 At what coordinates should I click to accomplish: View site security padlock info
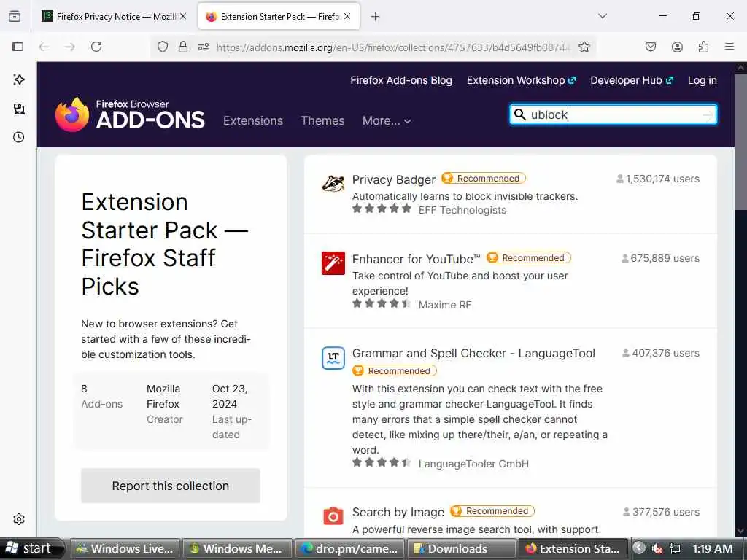(x=183, y=47)
